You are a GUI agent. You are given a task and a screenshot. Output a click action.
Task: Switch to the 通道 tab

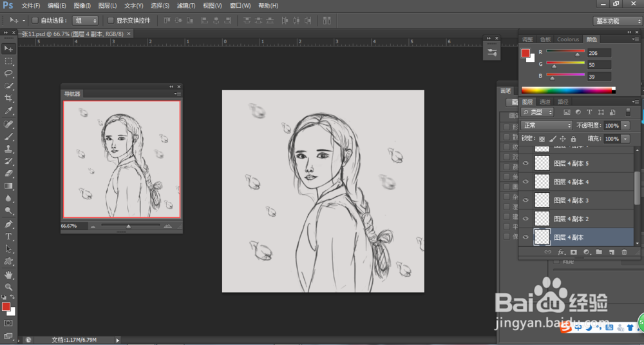(x=545, y=102)
